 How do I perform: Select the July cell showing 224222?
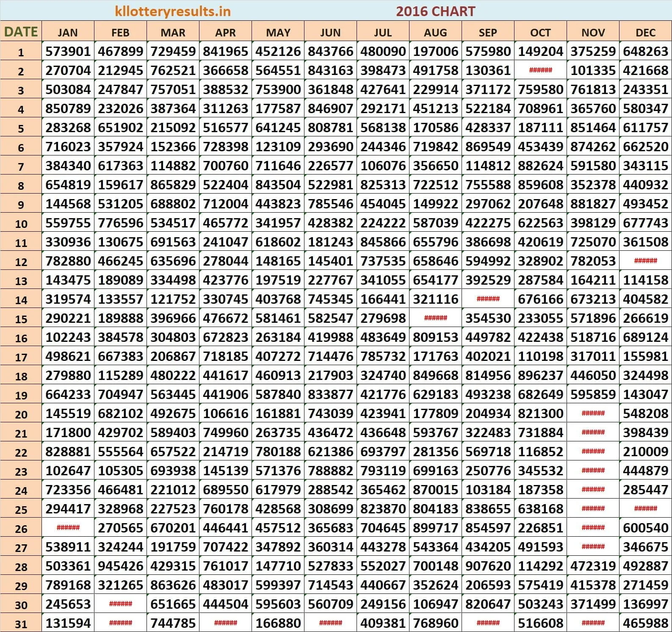coord(383,223)
